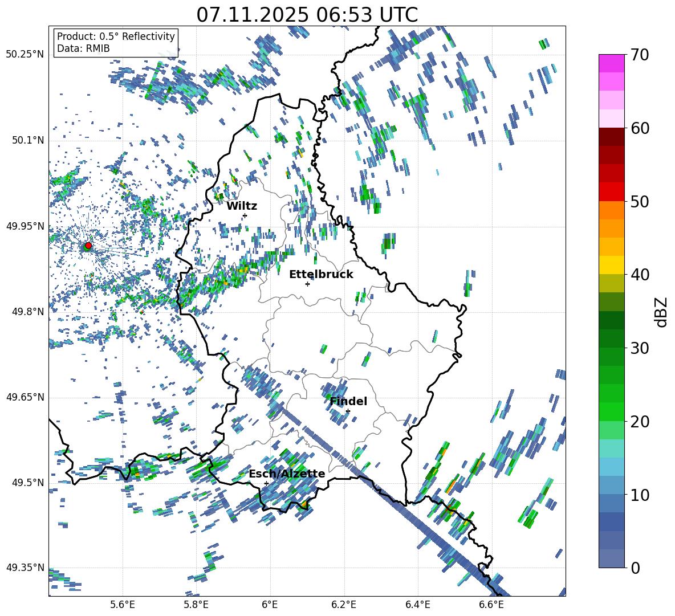675x616 pixels.
Task: Click the 5.8°E longitude label
Action: click(196, 605)
